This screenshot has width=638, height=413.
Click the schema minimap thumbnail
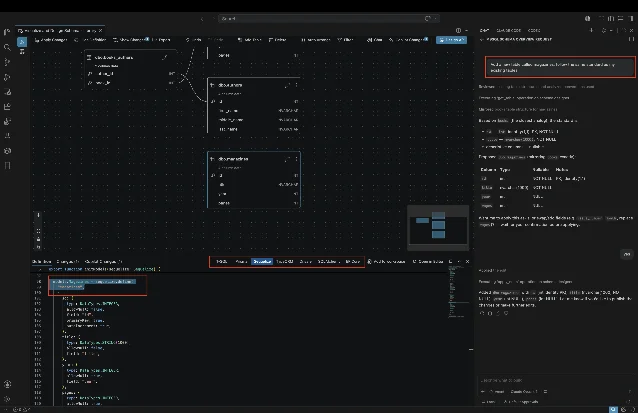pos(438,227)
